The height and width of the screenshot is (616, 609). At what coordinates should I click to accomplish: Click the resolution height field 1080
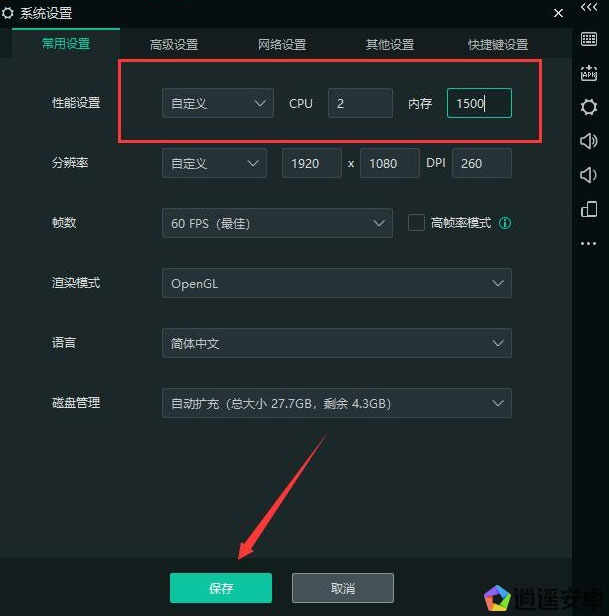click(x=390, y=163)
